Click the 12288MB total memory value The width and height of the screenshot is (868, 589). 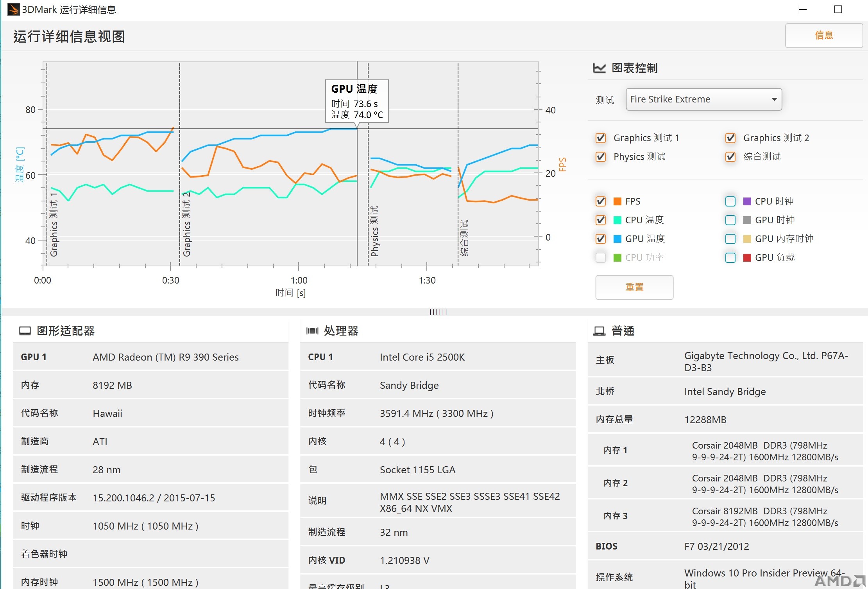[705, 420]
